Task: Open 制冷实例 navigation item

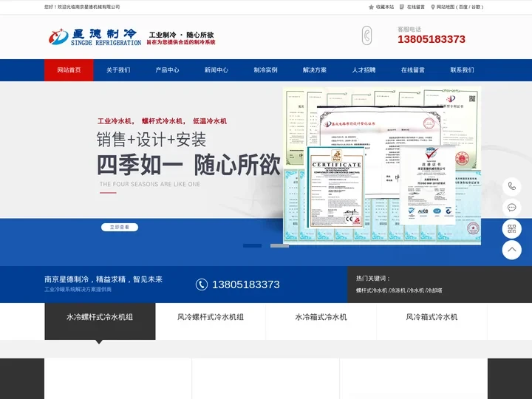Action: pos(266,70)
